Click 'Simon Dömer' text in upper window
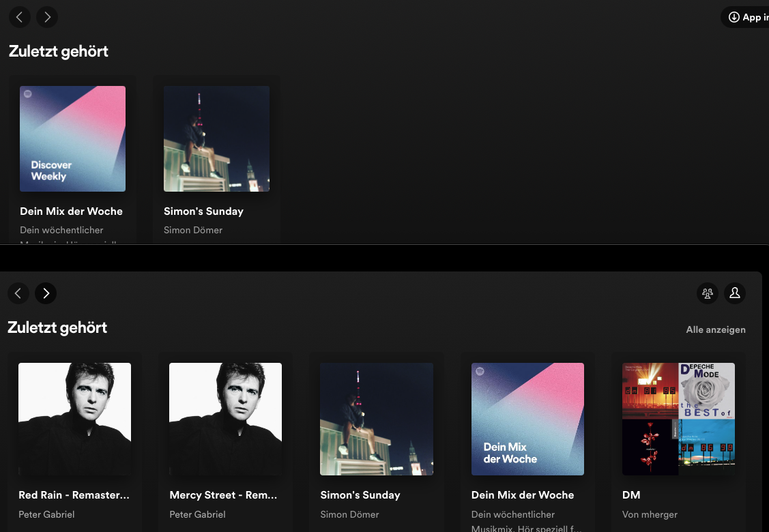Viewport: 769px width, 532px height. [192, 230]
